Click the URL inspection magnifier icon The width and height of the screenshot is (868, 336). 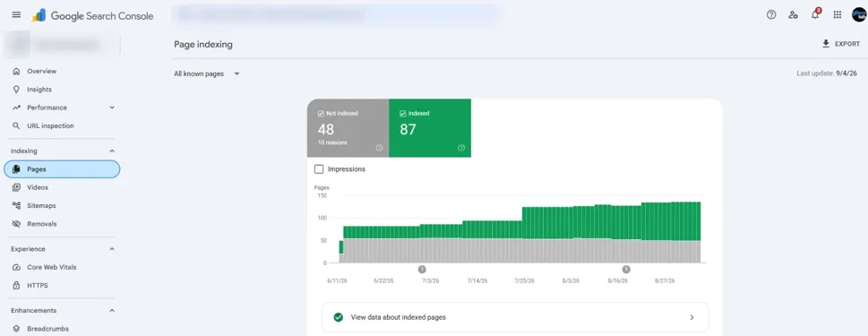click(16, 125)
